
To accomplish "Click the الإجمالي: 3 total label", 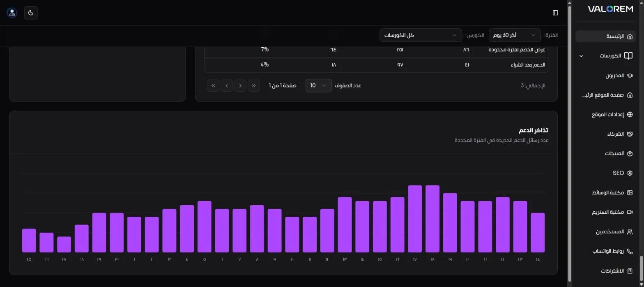I will [x=533, y=86].
